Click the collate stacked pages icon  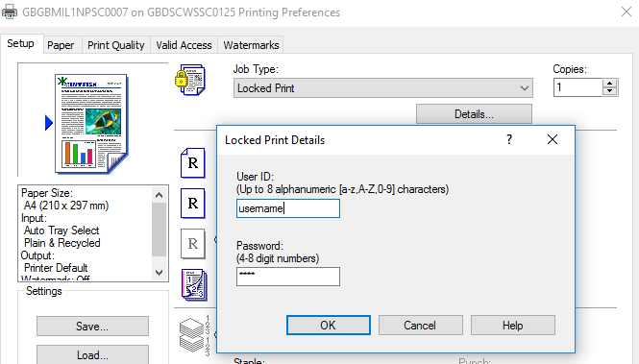pos(194,336)
